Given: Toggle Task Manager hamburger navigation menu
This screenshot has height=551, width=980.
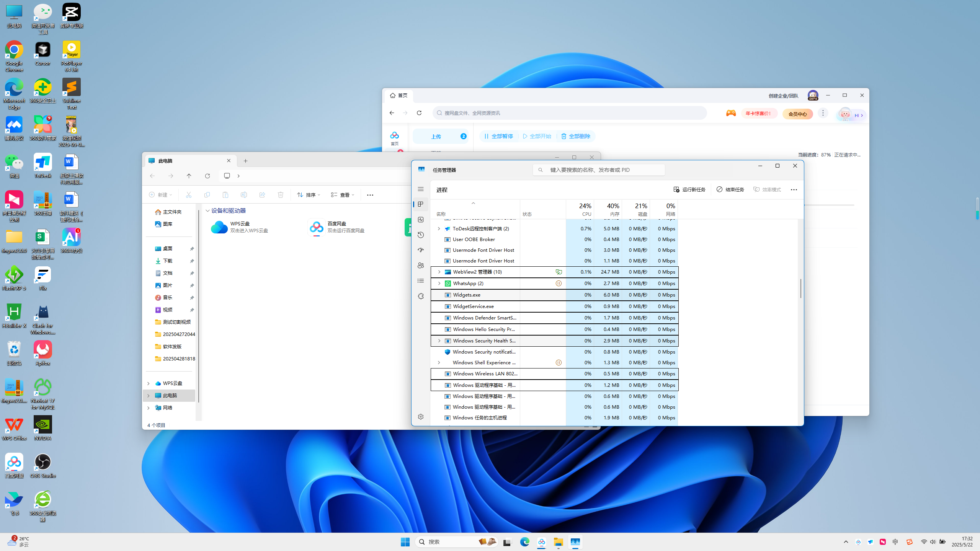Looking at the screenshot, I should coord(421,189).
